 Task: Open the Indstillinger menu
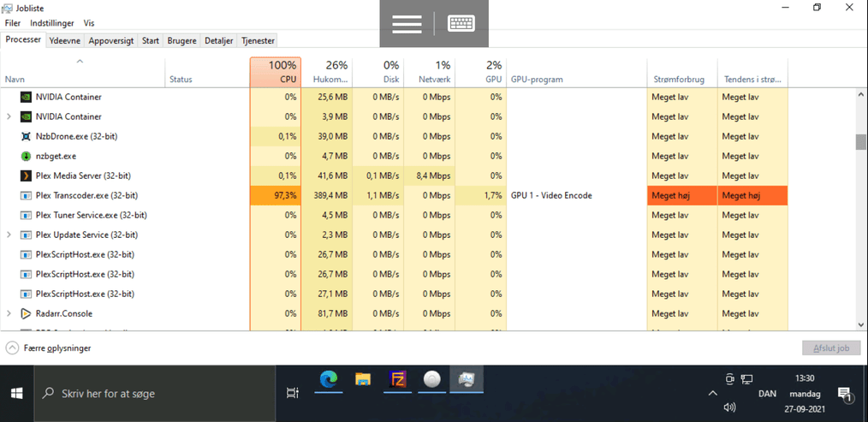52,23
